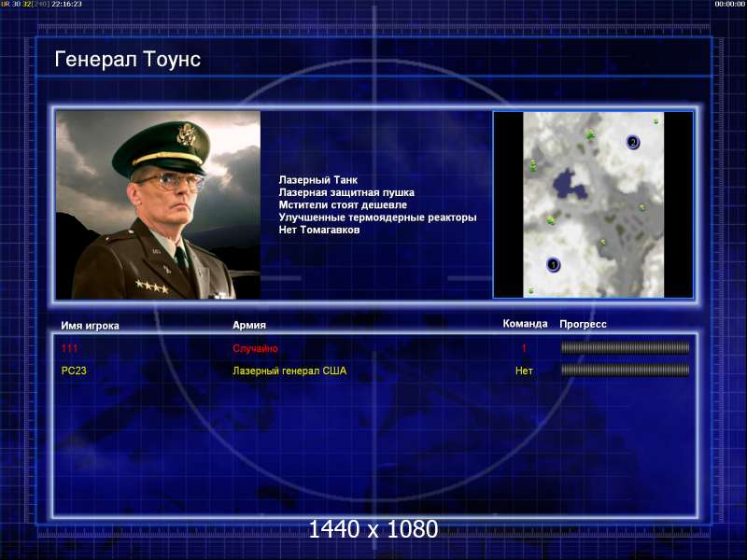Click the title 'Генерал Тоунс'
Image resolution: width=747 pixels, height=560 pixels.
128,60
